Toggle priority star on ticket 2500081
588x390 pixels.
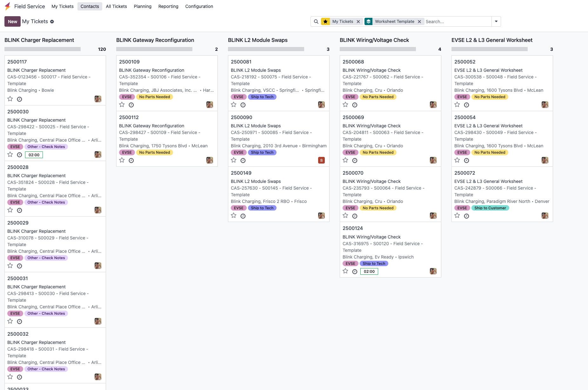pyautogui.click(x=234, y=104)
